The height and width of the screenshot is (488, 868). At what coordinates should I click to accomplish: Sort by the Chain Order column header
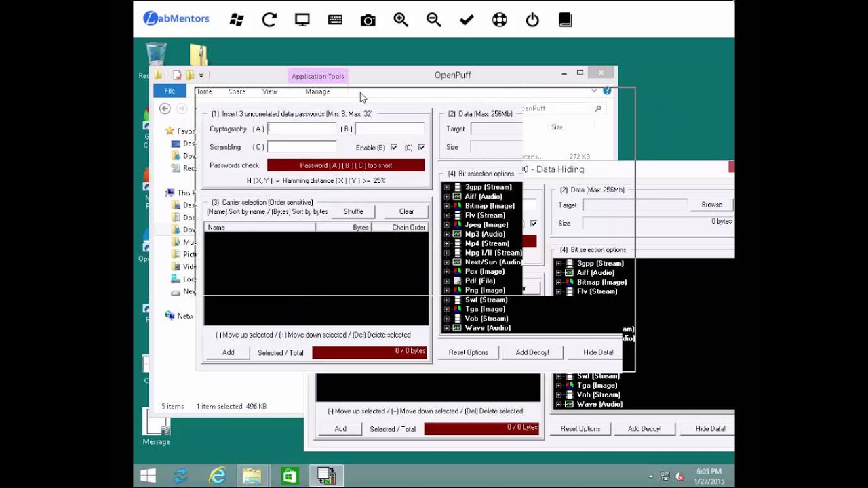400,228
